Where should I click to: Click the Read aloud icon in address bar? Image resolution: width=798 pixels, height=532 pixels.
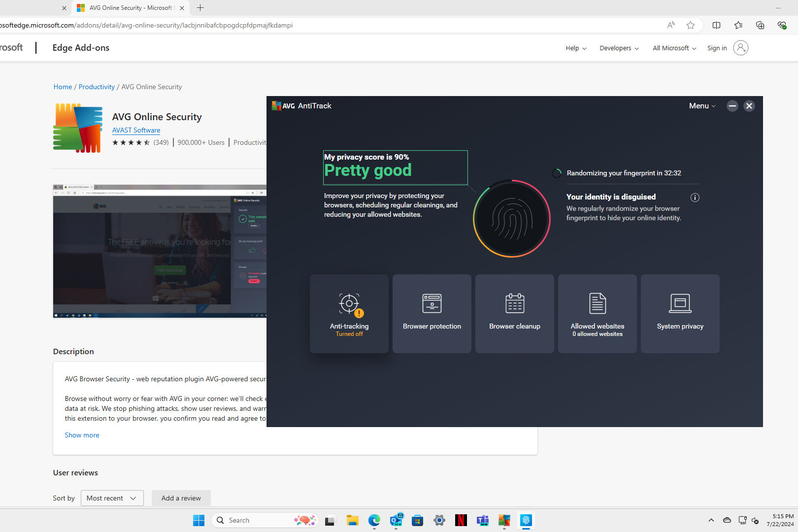pos(671,25)
